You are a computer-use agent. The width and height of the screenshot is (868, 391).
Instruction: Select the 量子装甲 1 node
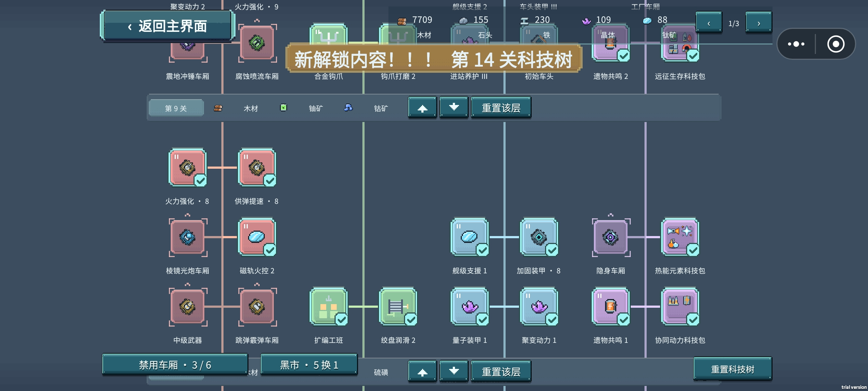(469, 307)
